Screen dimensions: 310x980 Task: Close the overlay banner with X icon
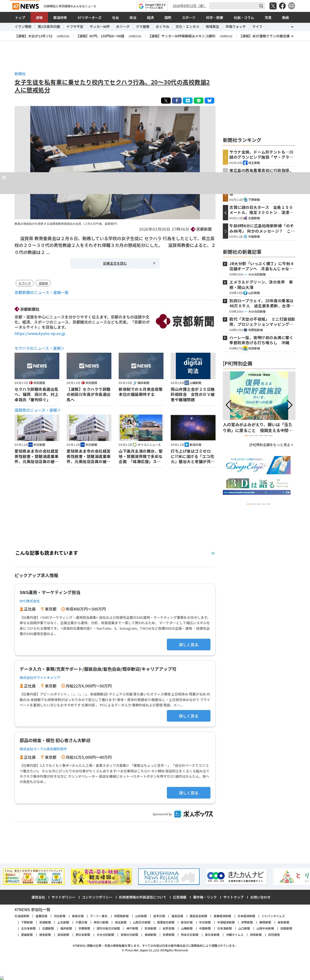[4, 177]
